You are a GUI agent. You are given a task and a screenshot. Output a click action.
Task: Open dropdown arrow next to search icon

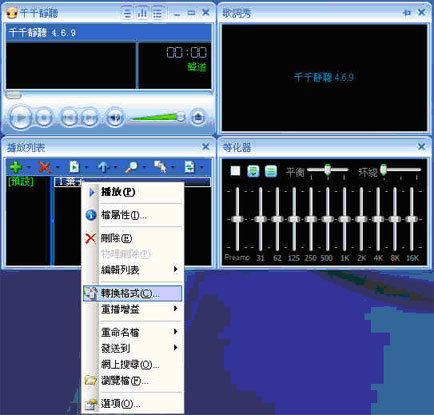(144, 167)
